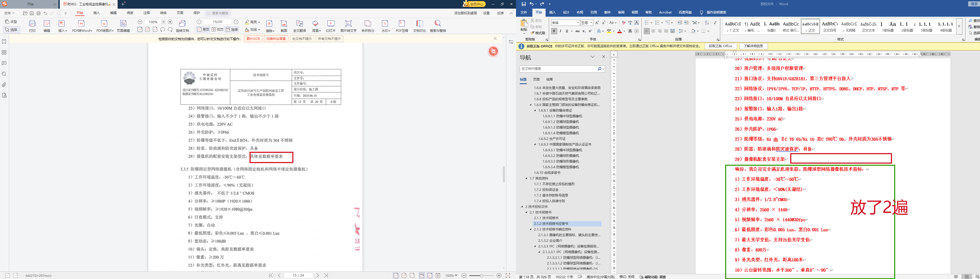This screenshot has height=279, width=980.
Task: Jump to the last page in the PDF status bar
Action: tap(326, 275)
